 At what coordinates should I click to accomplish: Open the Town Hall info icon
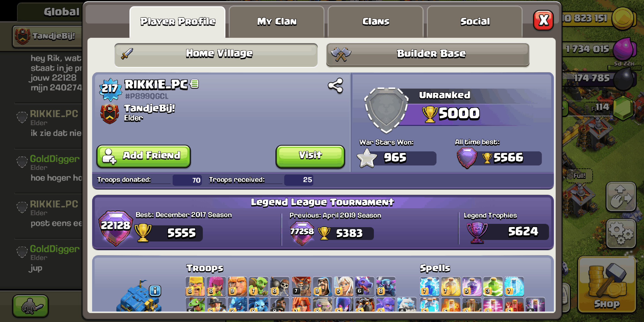click(x=155, y=291)
